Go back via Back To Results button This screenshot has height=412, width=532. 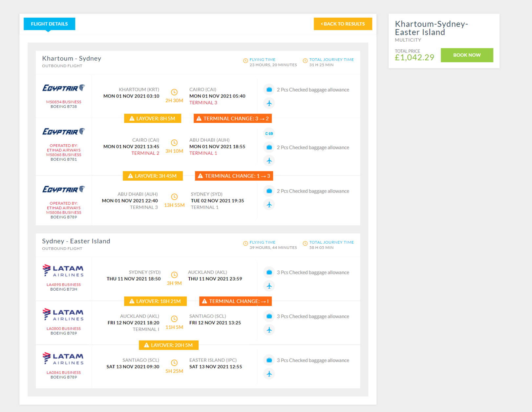343,24
